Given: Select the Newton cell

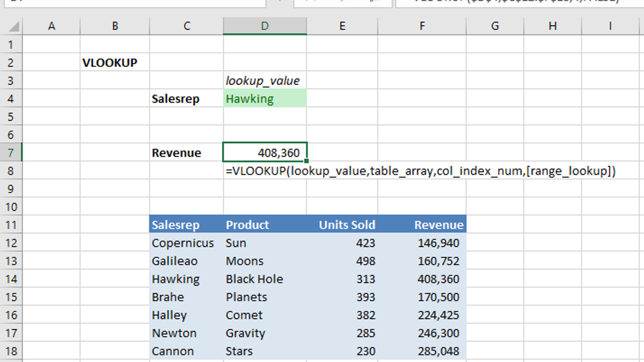Looking at the screenshot, I should pyautogui.click(x=187, y=333).
